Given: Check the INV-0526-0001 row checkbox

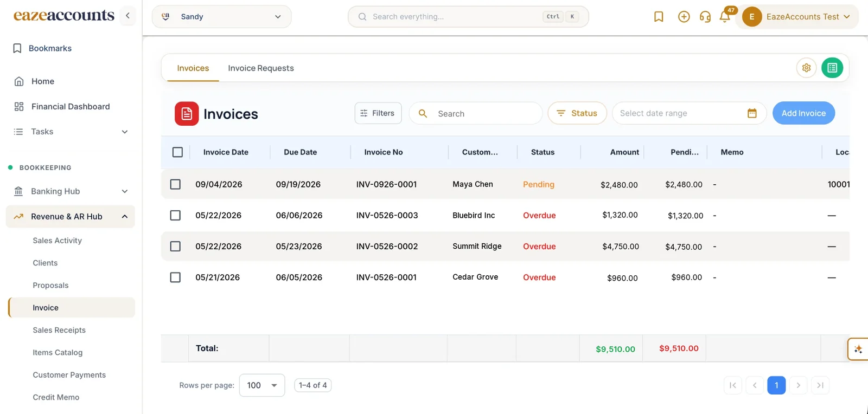Looking at the screenshot, I should click(175, 277).
